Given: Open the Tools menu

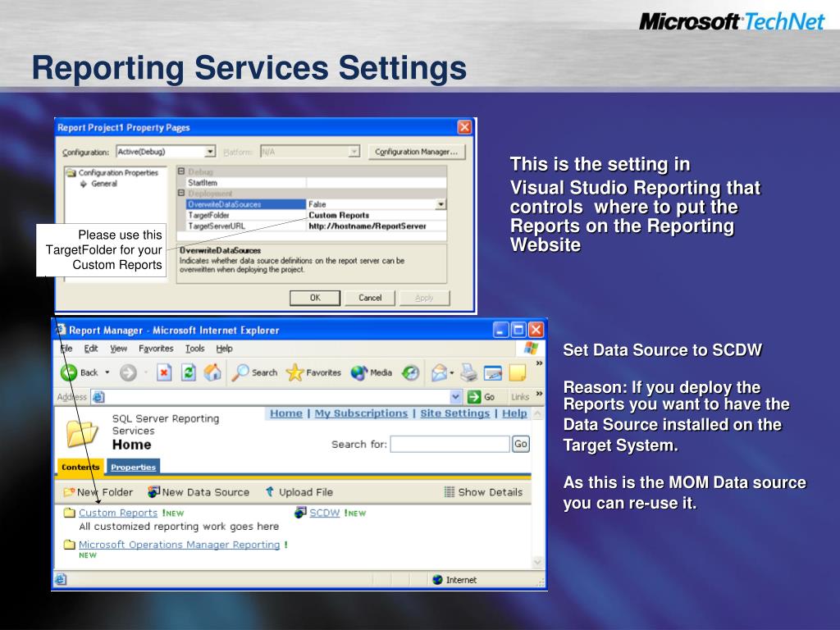Looking at the screenshot, I should [x=195, y=348].
